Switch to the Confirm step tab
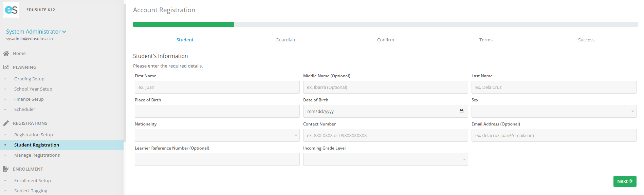 [x=385, y=40]
